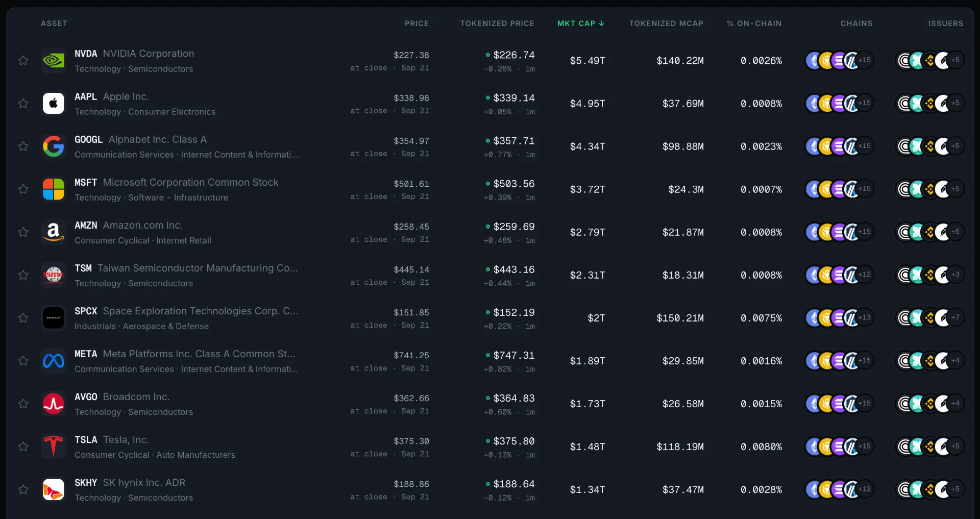The width and height of the screenshot is (980, 519).
Task: Click the +12 chains badge in SKHY row
Action: pos(865,489)
